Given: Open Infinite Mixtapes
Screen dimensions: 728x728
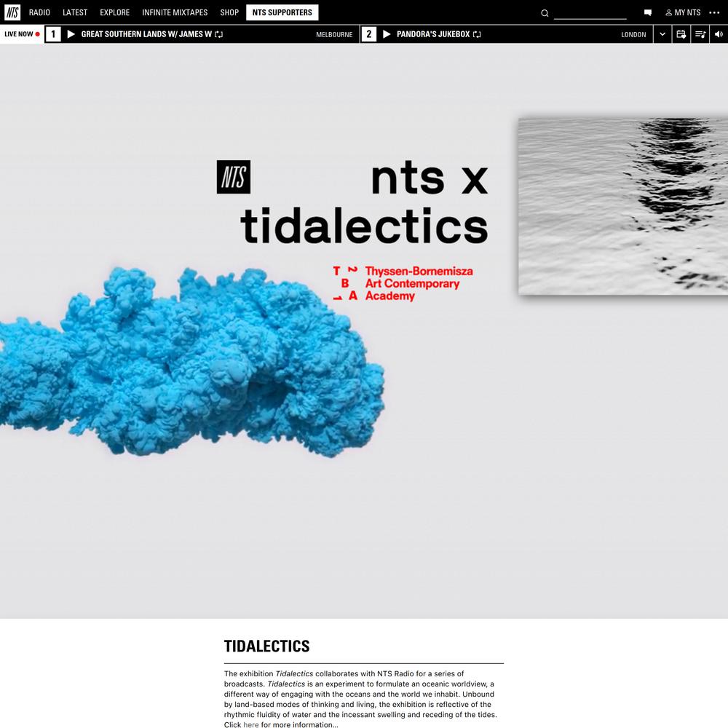Looking at the screenshot, I should click(175, 12).
